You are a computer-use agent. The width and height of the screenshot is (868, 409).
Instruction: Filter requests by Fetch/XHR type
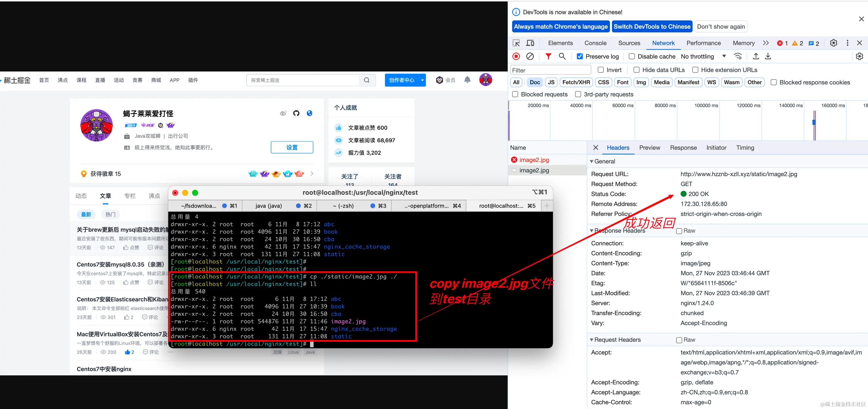click(x=576, y=82)
